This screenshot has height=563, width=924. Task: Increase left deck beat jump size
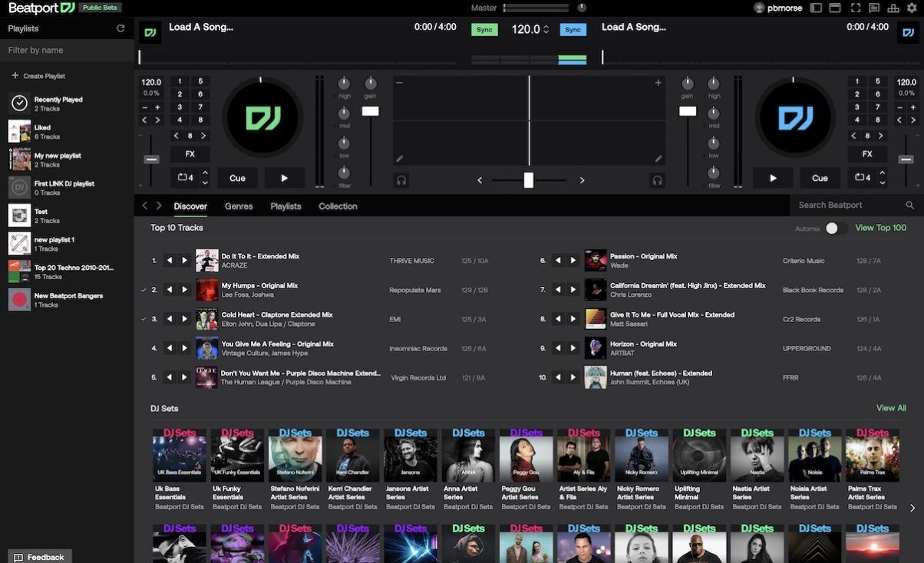point(203,136)
